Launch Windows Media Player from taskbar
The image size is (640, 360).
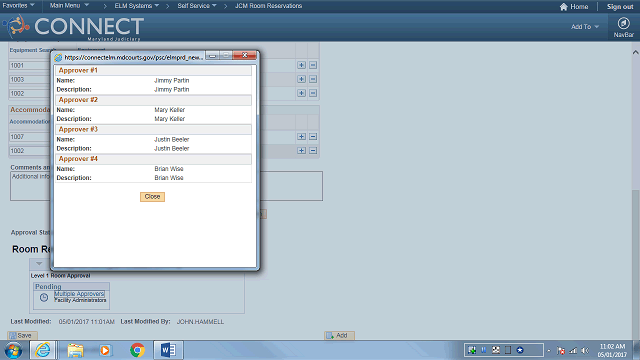click(105, 350)
